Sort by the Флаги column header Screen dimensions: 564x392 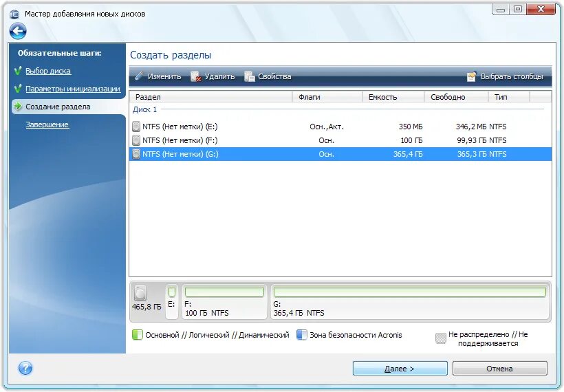[327, 97]
